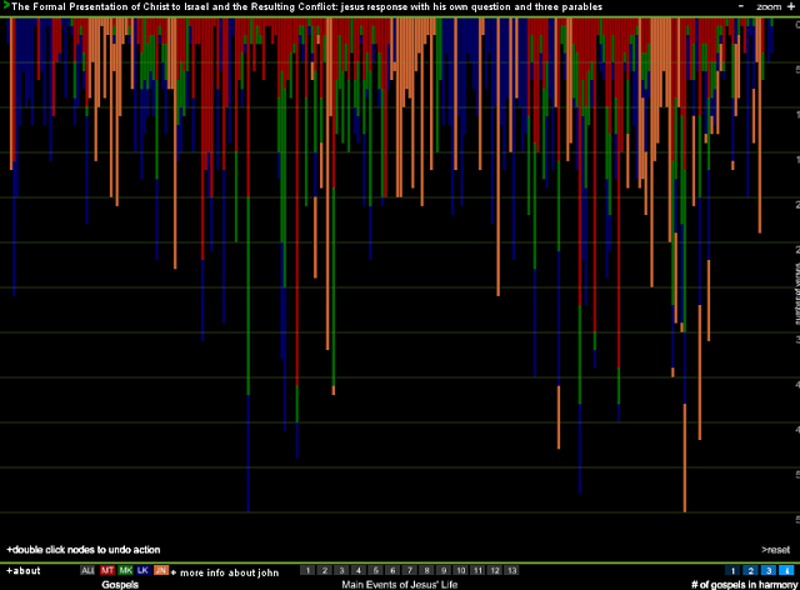Filter by 3 gospels in harmony
The width and height of the screenshot is (800, 590).
tap(767, 570)
